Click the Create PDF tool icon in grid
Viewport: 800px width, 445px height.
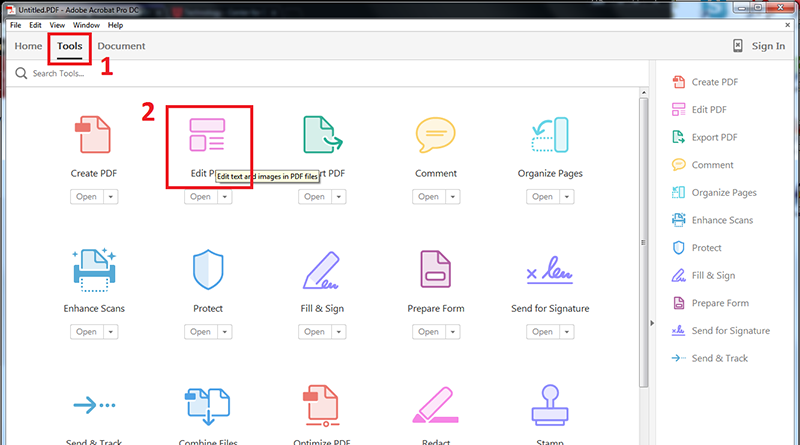[x=92, y=134]
